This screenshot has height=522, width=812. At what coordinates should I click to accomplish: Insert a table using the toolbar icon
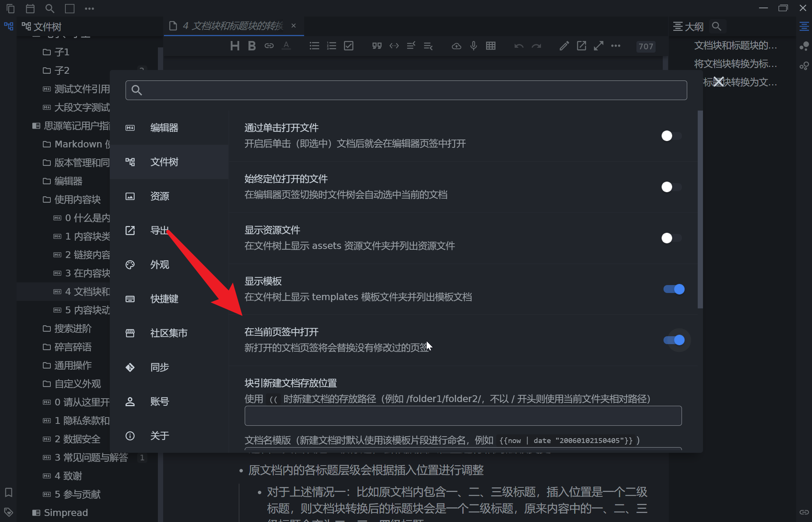click(491, 46)
